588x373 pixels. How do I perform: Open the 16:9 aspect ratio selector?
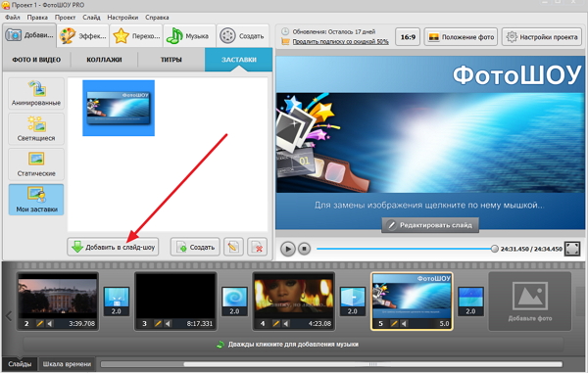[x=408, y=37]
